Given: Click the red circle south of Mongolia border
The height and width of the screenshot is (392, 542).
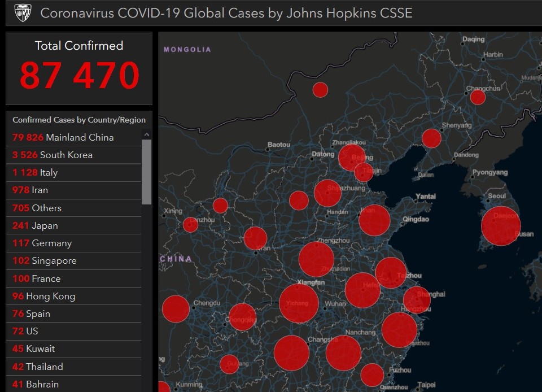Looking at the screenshot, I should pos(320,90).
